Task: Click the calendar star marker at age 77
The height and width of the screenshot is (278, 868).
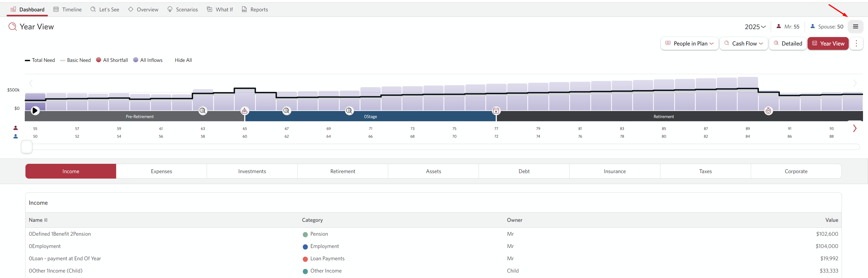Action: [496, 111]
